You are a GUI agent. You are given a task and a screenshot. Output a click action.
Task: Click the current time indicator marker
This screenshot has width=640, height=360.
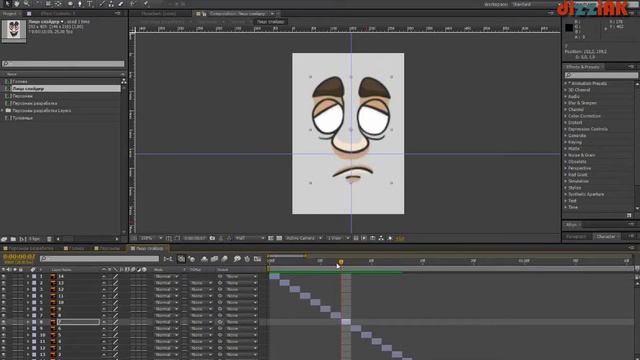[341, 262]
